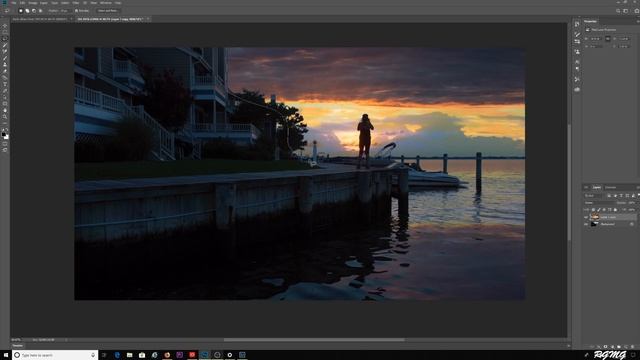The height and width of the screenshot is (360, 640).
Task: Toggle Quick Mask mode icon
Action: coord(5,143)
